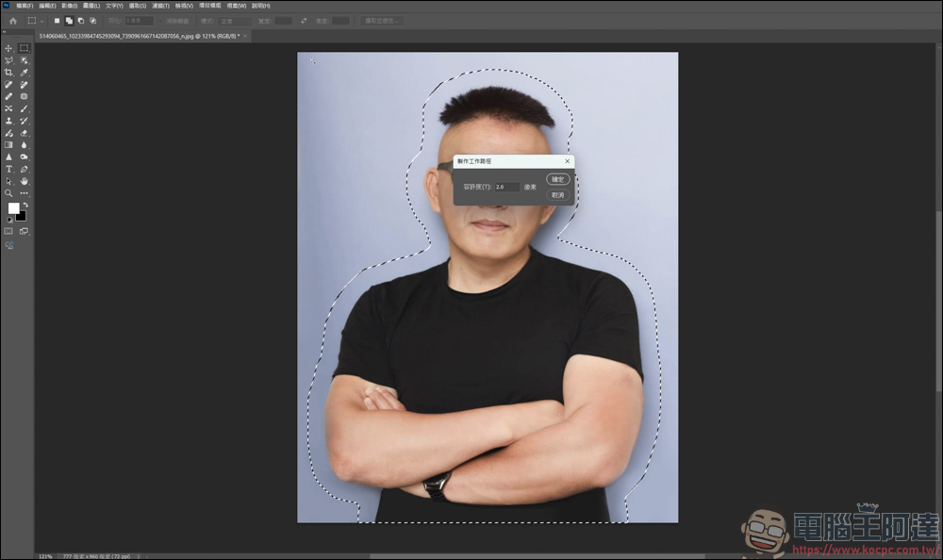Swap foreground and background colors
Screen dimensions: 943x560
pyautogui.click(x=25, y=206)
